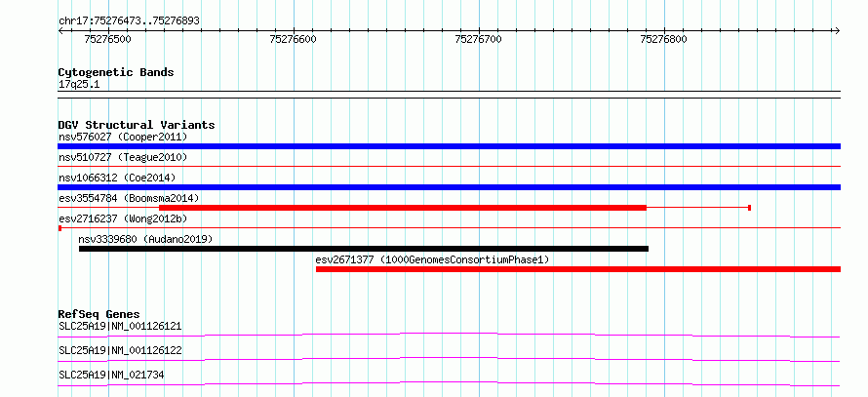Click the right arrowhead of the ruler
This screenshot has height=397, width=868.
[838, 30]
